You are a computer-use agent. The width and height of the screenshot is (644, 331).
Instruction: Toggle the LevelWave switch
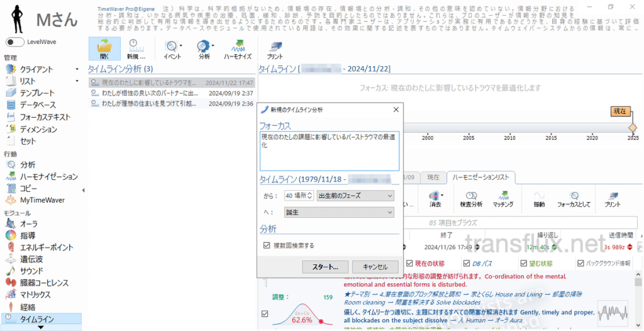coord(14,42)
